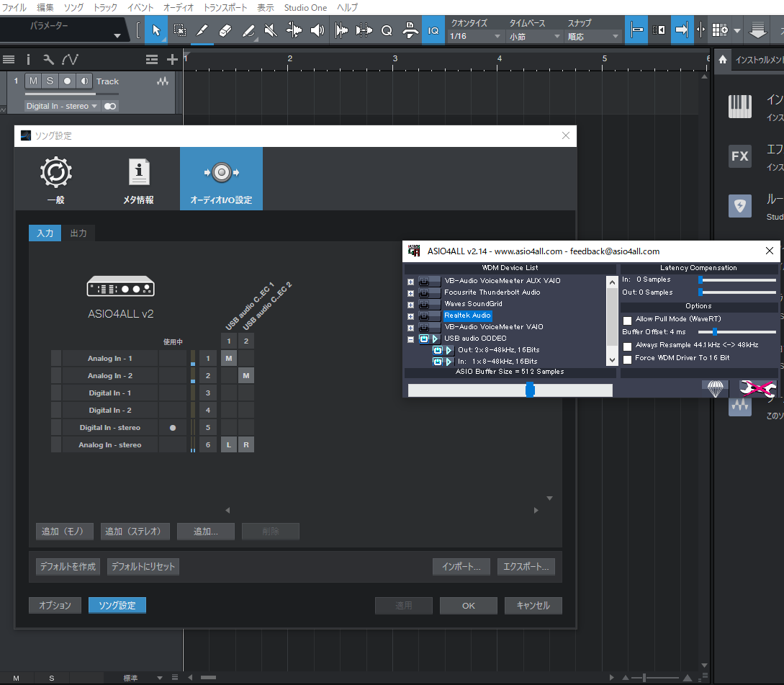Open the Quantize 1/16 dropdown
Screen dimensions: 784x685
click(x=474, y=36)
